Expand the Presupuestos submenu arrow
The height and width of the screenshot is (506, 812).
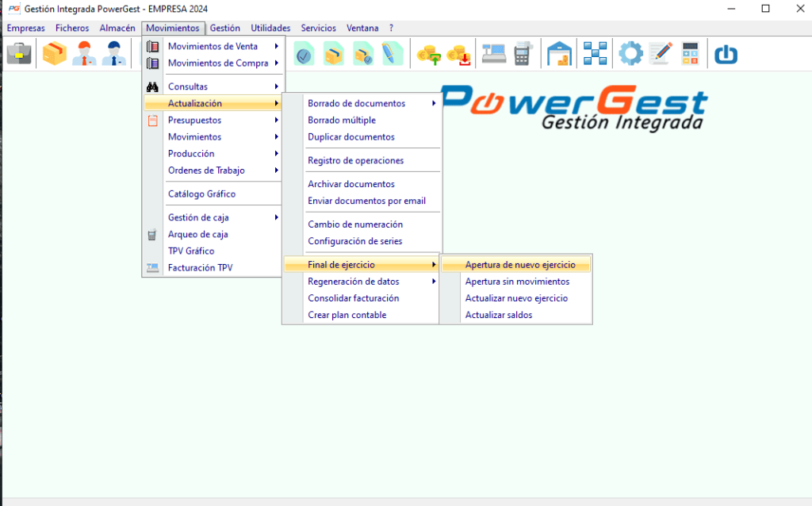click(277, 121)
